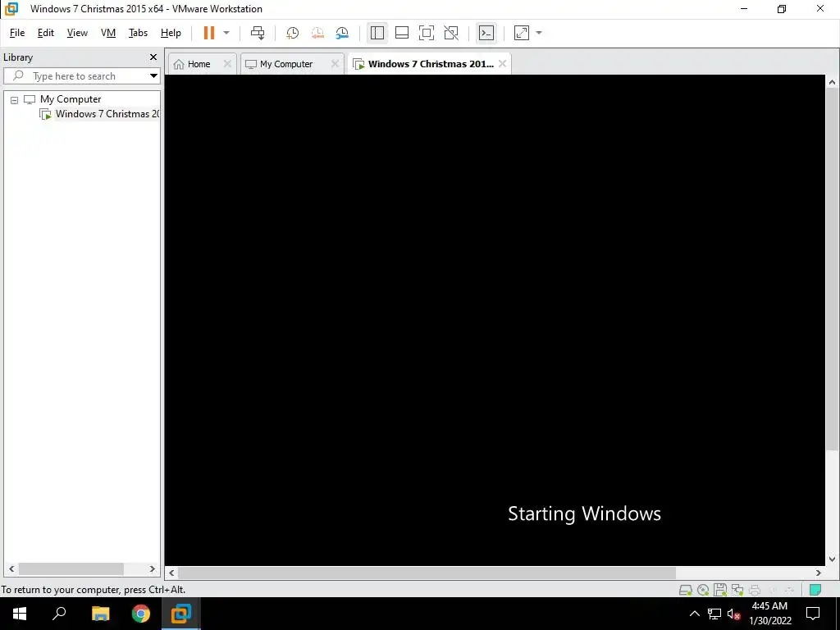Viewport: 840px width, 630px height.
Task: Click the hard disk status bar icon
Action: point(685,590)
